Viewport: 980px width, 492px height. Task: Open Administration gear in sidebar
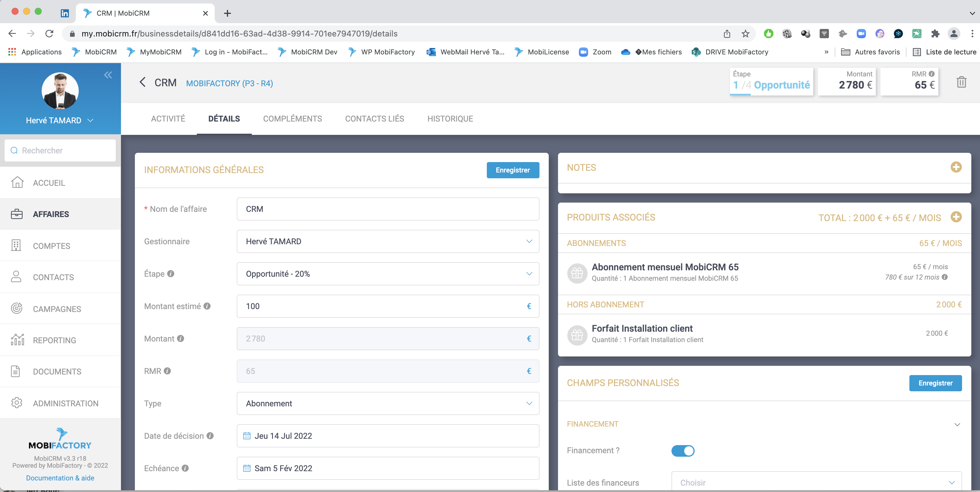point(17,403)
